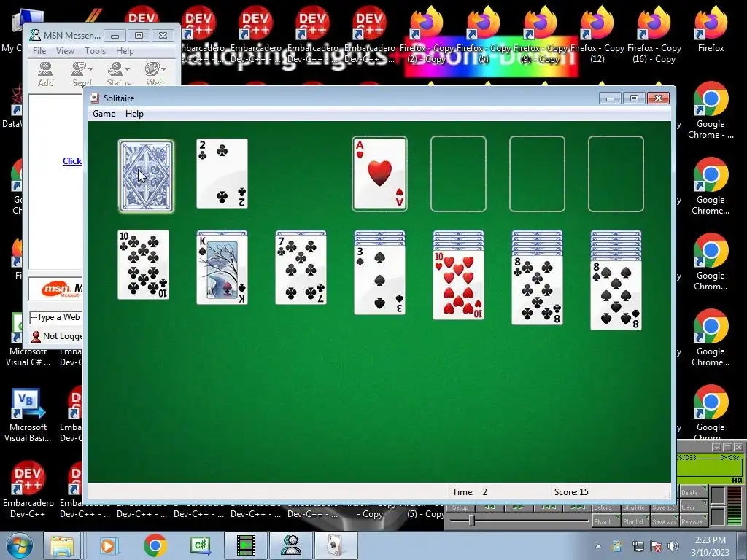Show hidden system tray icons

pos(598,546)
